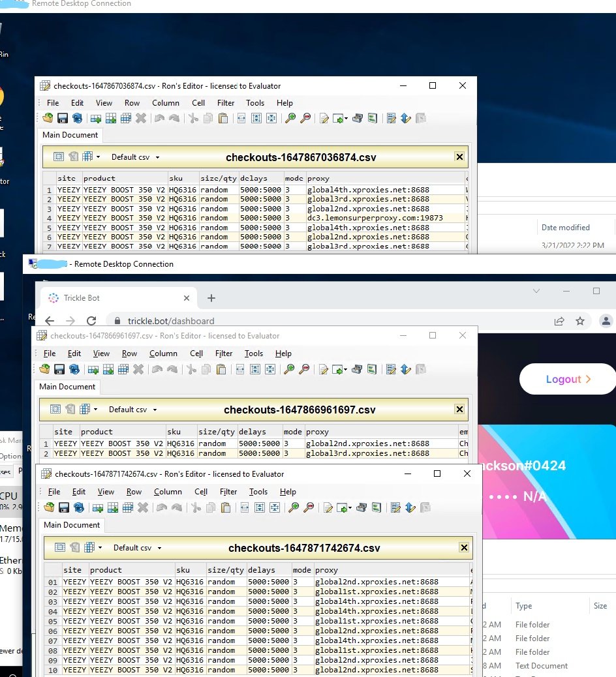Click Date modified column header in file explorer
Image resolution: width=616 pixels, height=677 pixels.
(x=566, y=228)
